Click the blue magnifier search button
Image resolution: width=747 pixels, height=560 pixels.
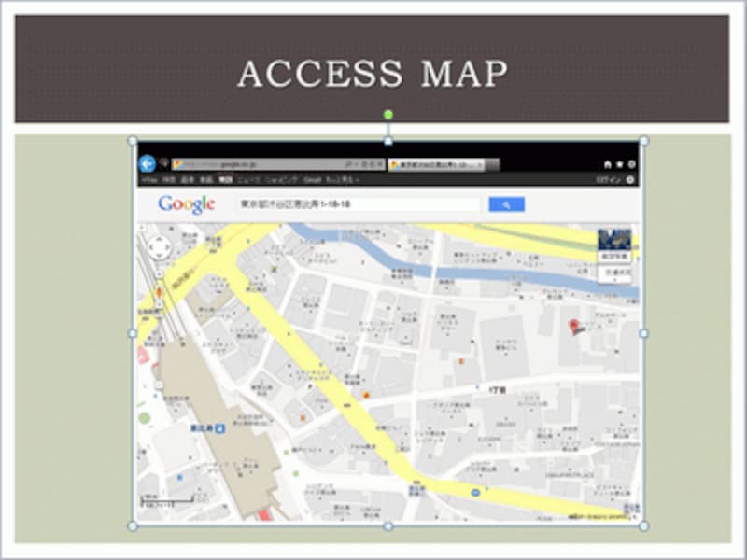pyautogui.click(x=506, y=204)
